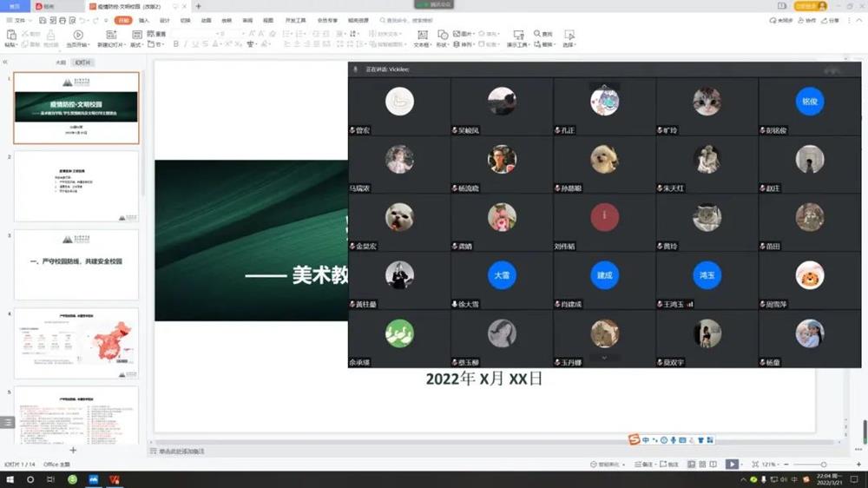The image size is (868, 488).
Task: Add new slide with plus below thumbnails
Action: 73,451
